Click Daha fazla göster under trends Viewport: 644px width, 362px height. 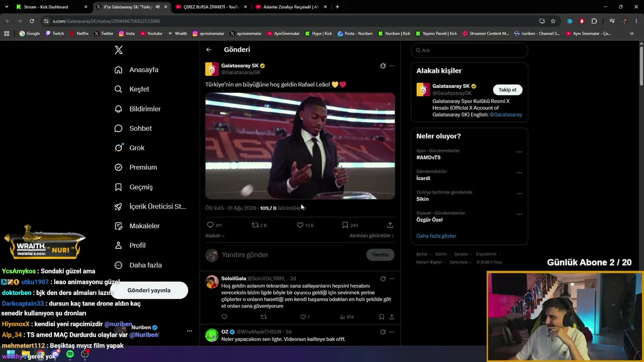pyautogui.click(x=436, y=236)
